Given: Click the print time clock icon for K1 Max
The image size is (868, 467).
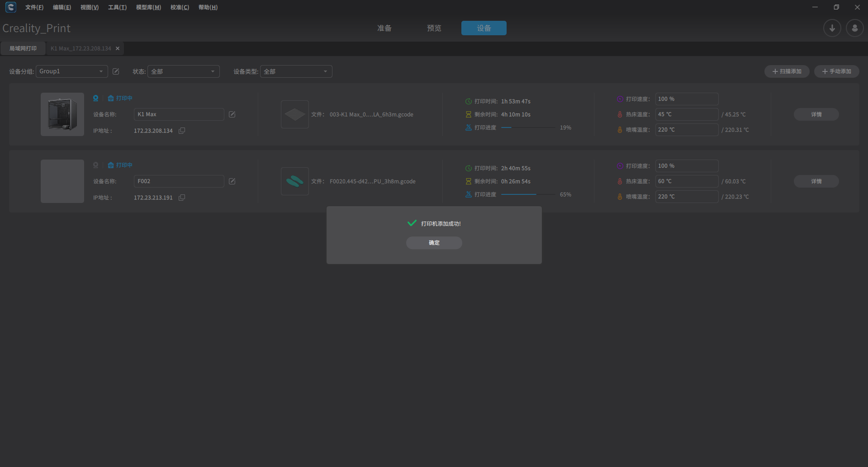Looking at the screenshot, I should (469, 101).
